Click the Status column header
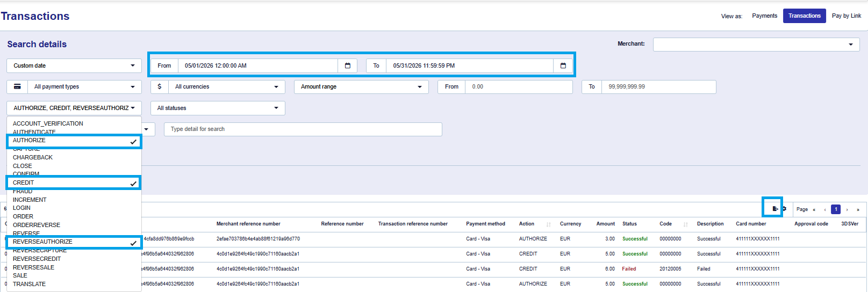This screenshot has height=292, width=868. [x=629, y=224]
